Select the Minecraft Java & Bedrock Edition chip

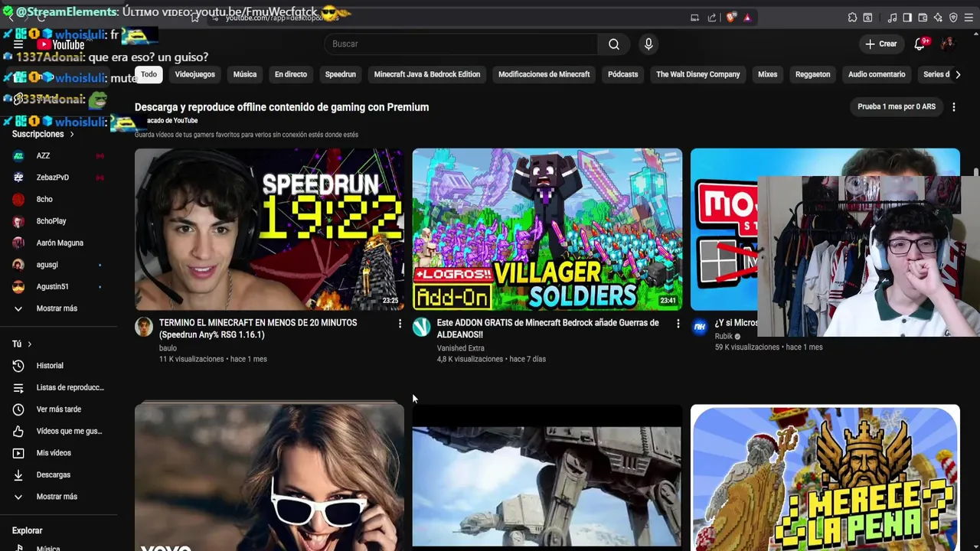tap(427, 74)
